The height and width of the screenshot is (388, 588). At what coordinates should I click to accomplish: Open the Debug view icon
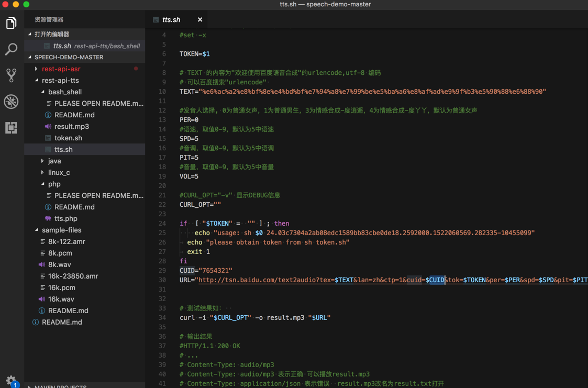click(11, 102)
